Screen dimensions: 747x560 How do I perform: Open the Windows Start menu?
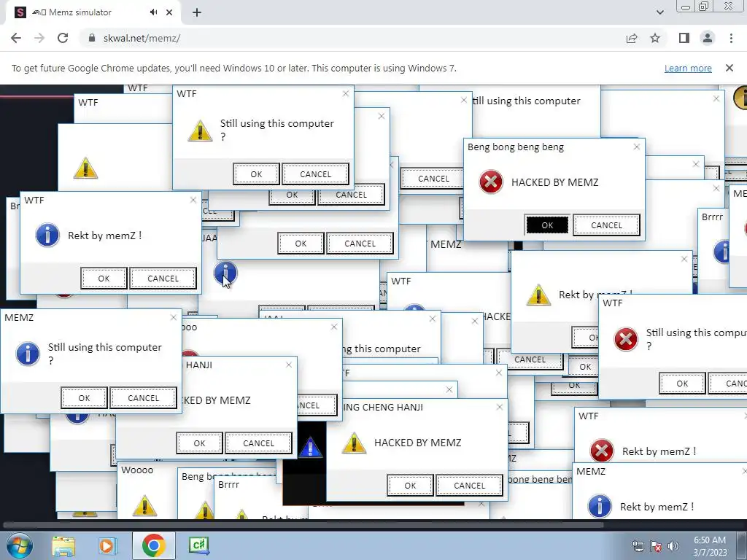20,545
